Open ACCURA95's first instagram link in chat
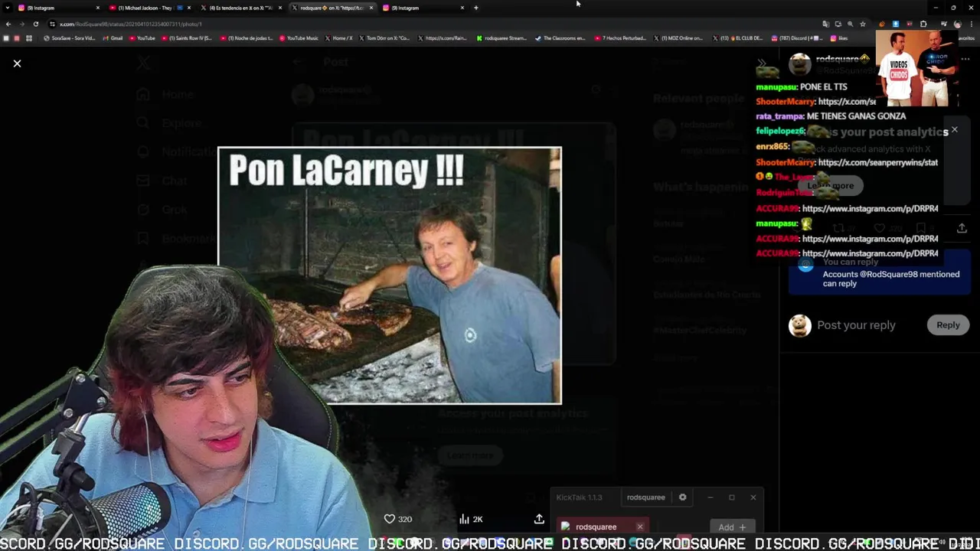Screen dimensions: 980x551 870,208
